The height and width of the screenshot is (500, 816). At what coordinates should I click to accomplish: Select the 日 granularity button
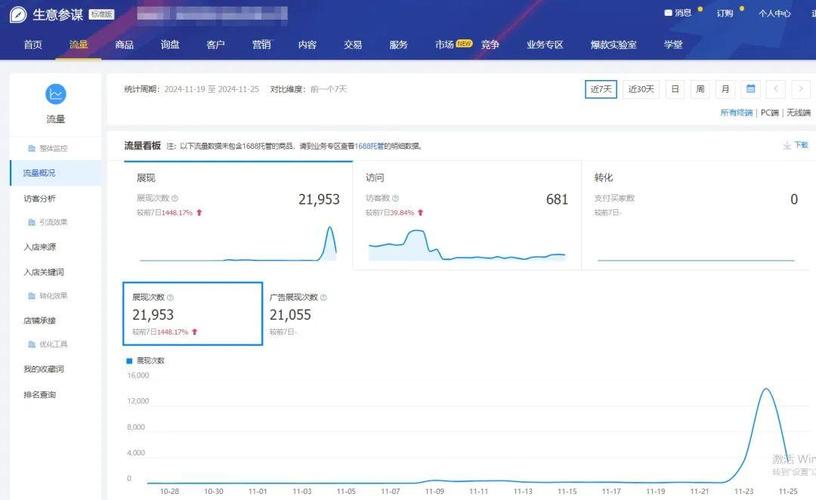tap(675, 89)
